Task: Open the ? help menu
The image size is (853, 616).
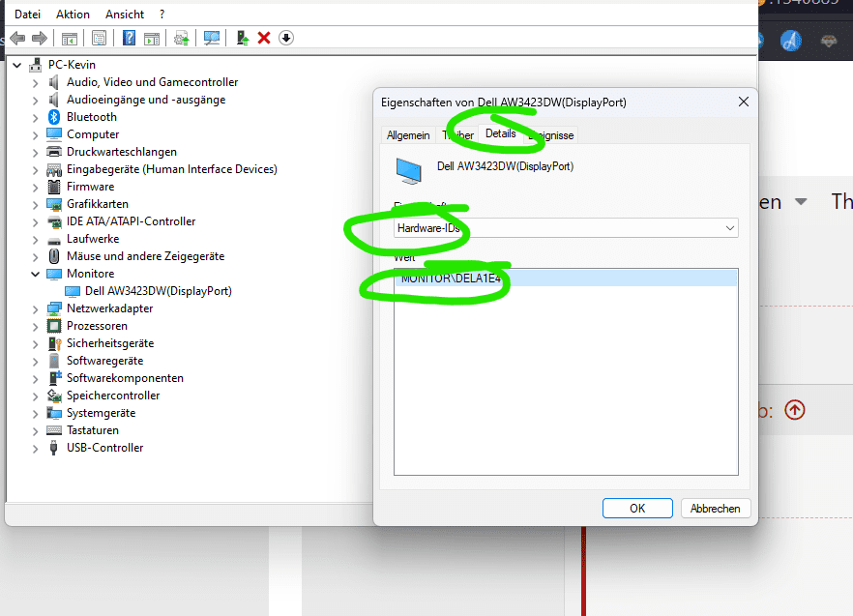Action: (162, 15)
